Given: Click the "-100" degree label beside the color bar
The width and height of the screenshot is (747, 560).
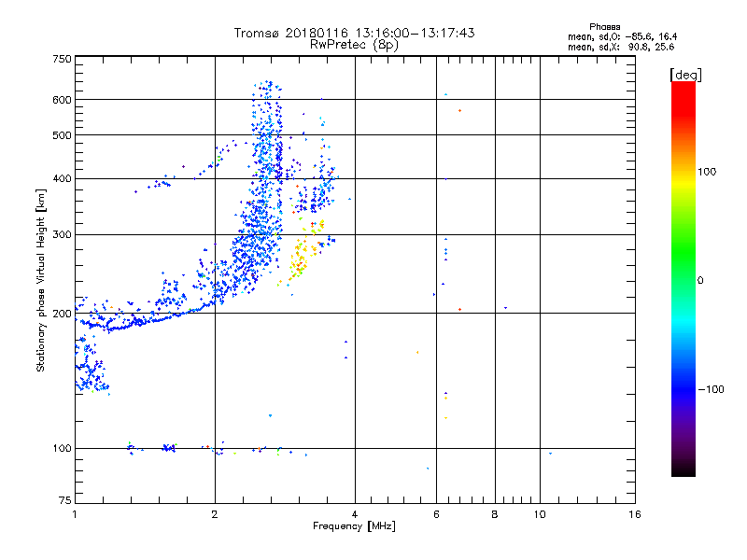Looking at the screenshot, I should click(712, 389).
